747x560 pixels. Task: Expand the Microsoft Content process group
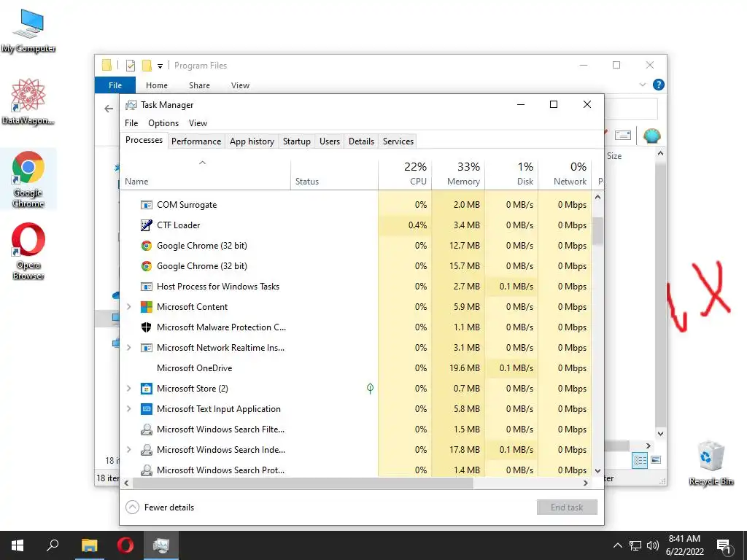[128, 307]
